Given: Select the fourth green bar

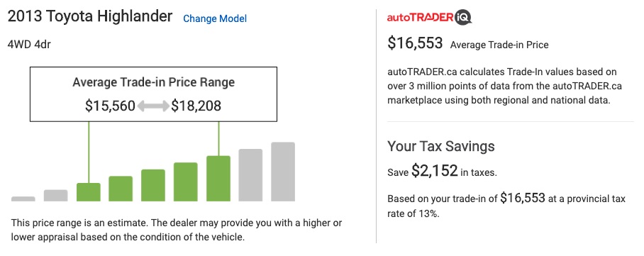Looking at the screenshot, I should (186, 182).
